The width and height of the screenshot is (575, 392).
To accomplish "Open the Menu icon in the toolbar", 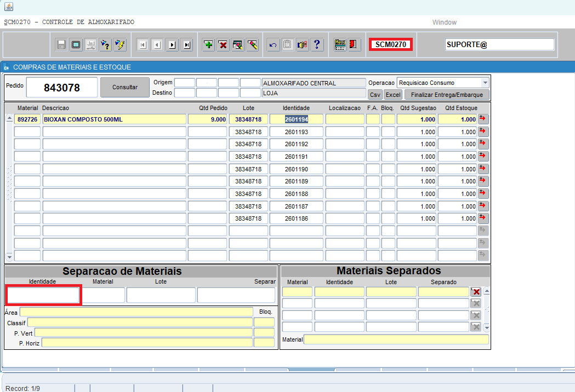I will 340,45.
